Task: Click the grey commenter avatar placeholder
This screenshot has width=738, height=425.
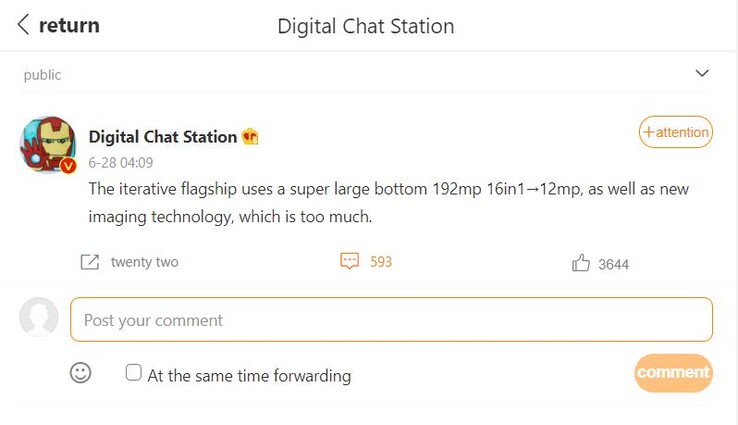Action: pos(39,317)
